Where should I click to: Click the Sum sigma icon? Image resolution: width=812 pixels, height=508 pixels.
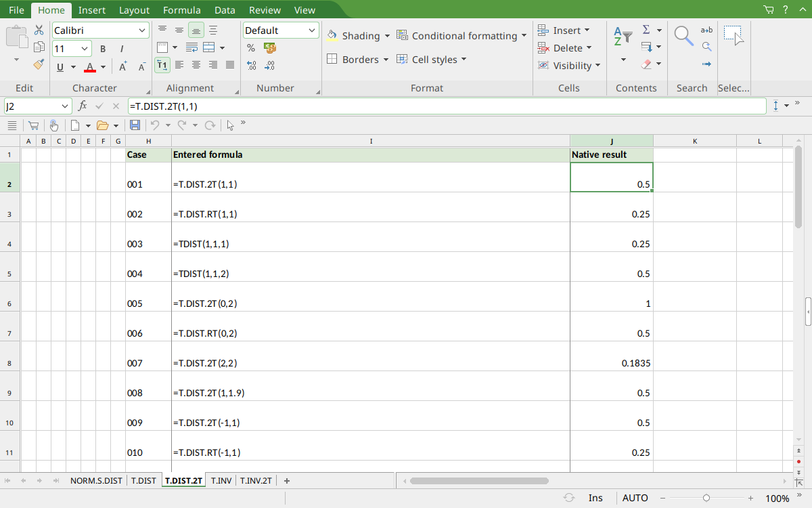(x=646, y=30)
